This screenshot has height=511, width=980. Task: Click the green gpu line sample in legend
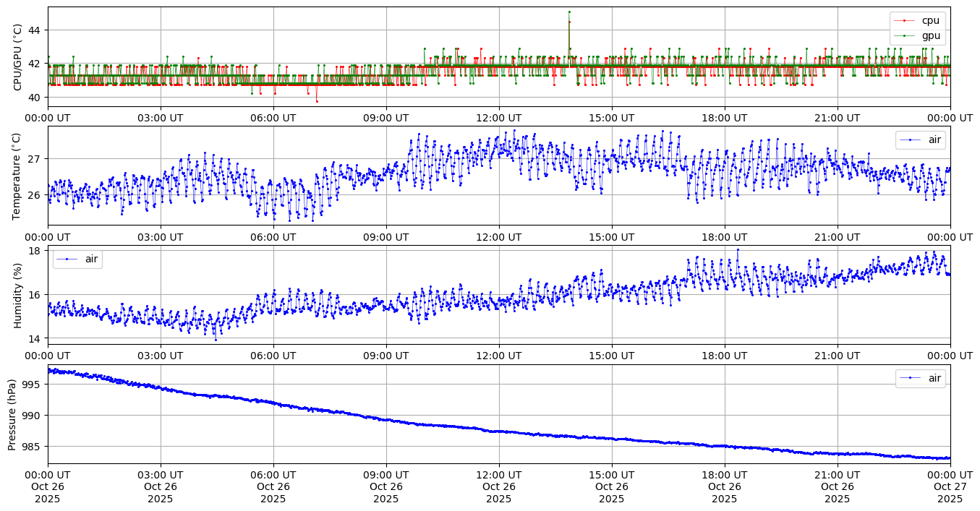pos(905,35)
